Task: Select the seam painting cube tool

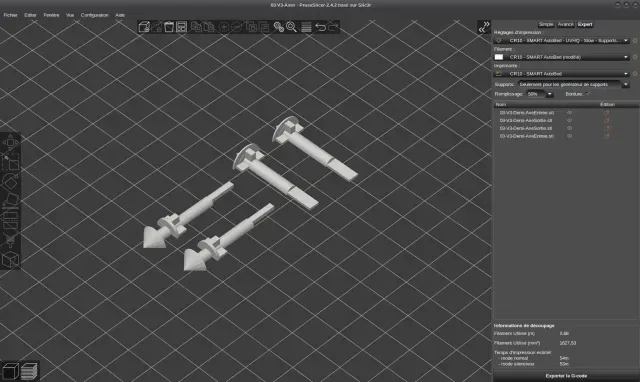Action: pyautogui.click(x=10, y=260)
